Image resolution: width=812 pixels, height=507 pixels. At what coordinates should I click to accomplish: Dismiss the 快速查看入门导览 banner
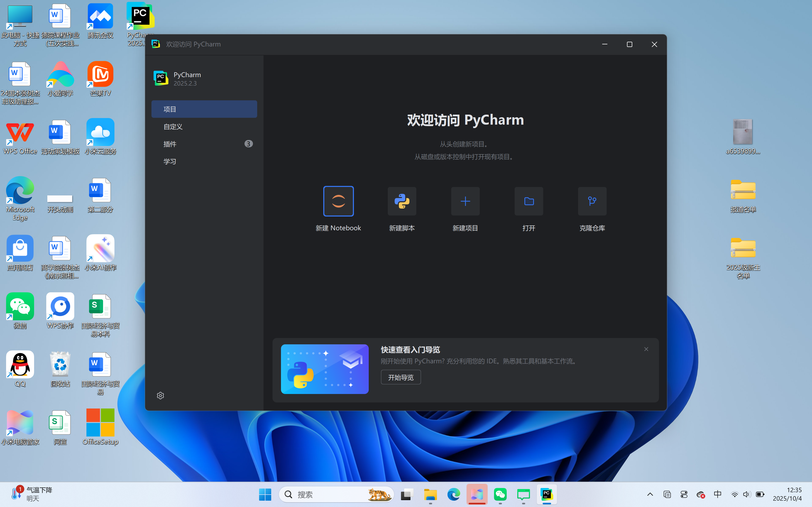click(x=646, y=349)
